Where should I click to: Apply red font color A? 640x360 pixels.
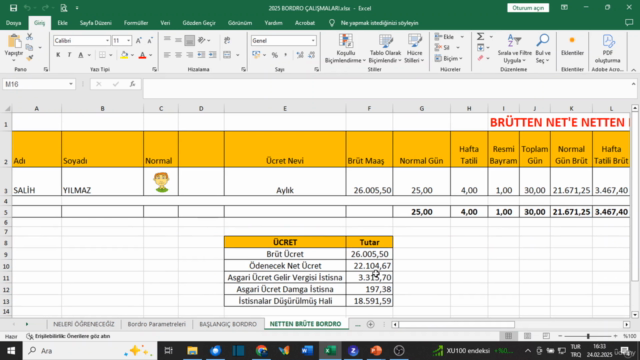coord(142,55)
